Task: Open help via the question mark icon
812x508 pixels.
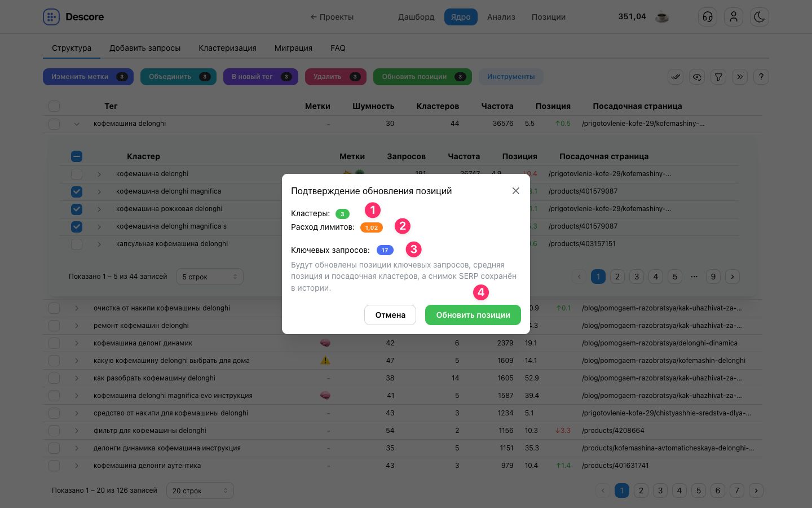Action: [x=761, y=77]
